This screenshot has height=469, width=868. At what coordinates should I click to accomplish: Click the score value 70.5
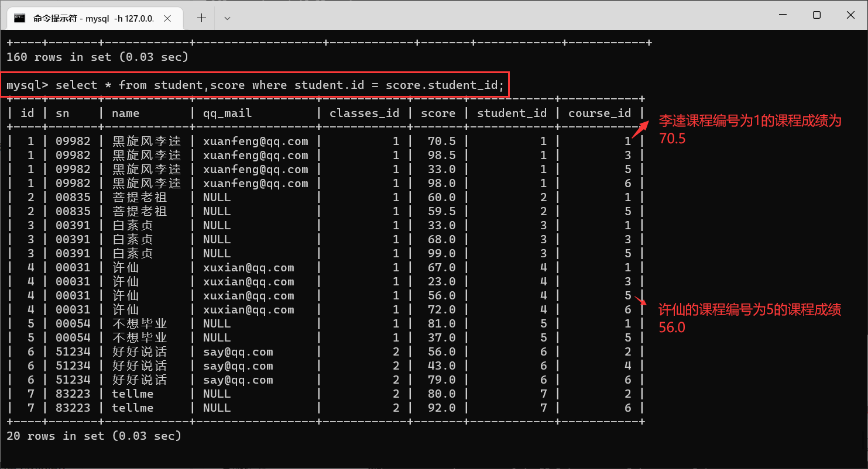[442, 141]
